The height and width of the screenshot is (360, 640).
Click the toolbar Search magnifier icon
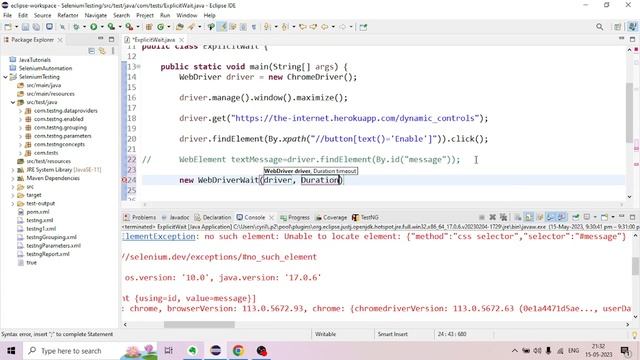[x=600, y=27]
